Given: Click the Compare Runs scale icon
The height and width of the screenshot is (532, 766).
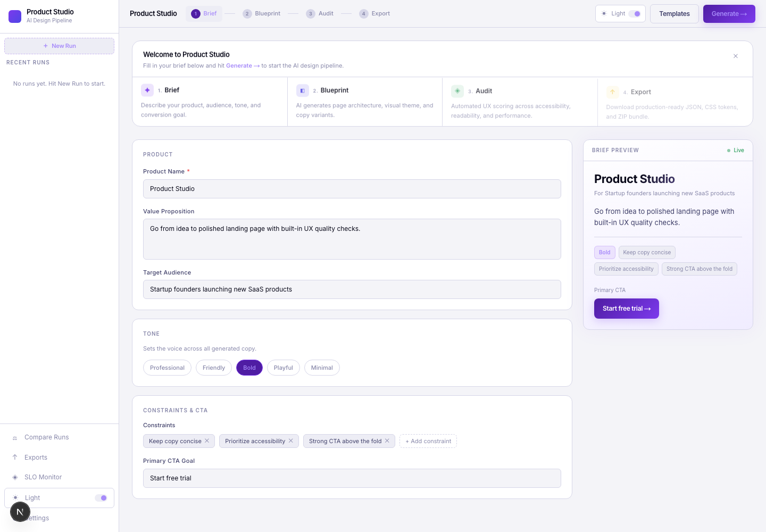Looking at the screenshot, I should (x=15, y=437).
